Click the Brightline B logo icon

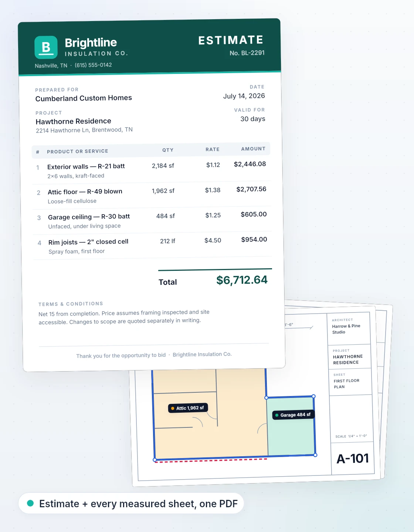[46, 47]
